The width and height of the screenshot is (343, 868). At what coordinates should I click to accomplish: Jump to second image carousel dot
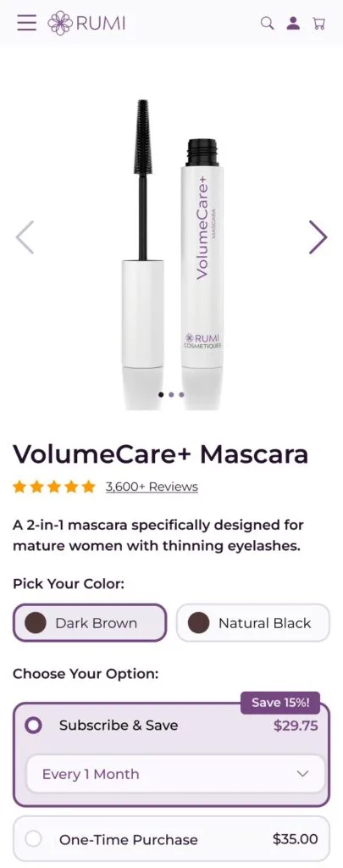click(x=171, y=395)
